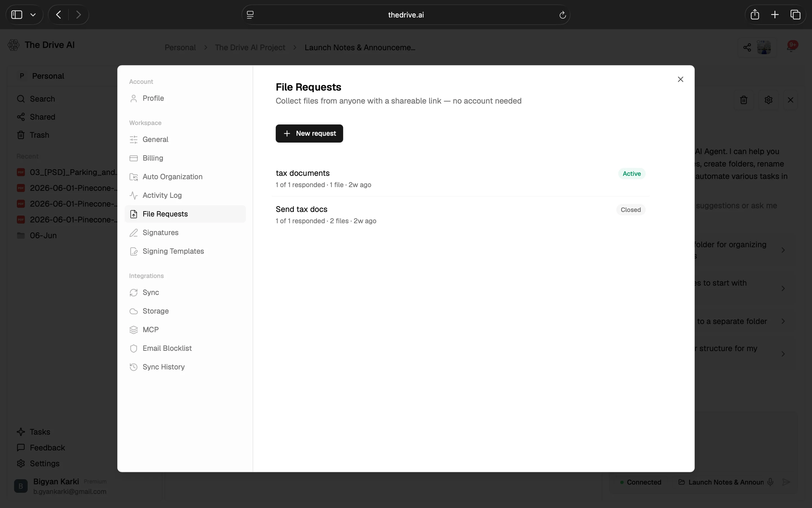This screenshot has width=812, height=508.
Task: Open the 'Send tax docs' file request
Action: [x=460, y=214]
